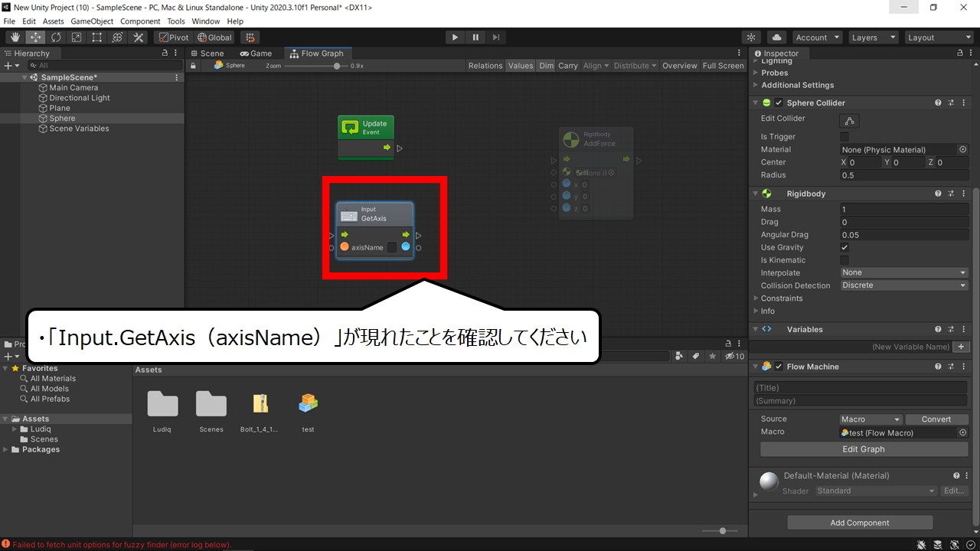
Task: Click the Edit Graph button
Action: pyautogui.click(x=864, y=449)
